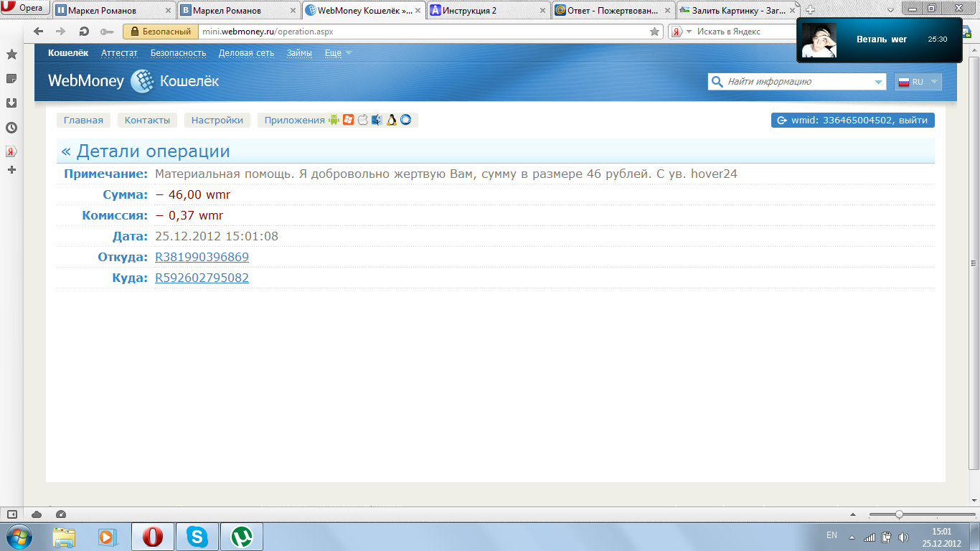Screen dimensions: 980x551
Task: Click the WebMoney globe logo
Action: click(x=142, y=81)
